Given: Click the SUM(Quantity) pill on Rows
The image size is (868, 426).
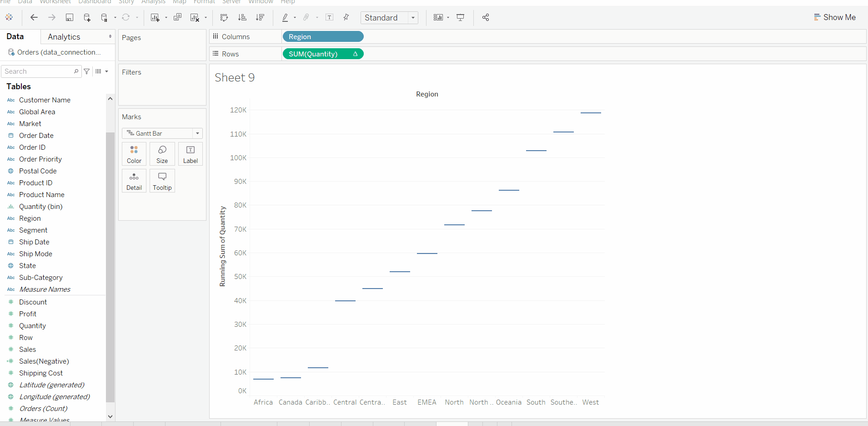Looking at the screenshot, I should pos(323,54).
